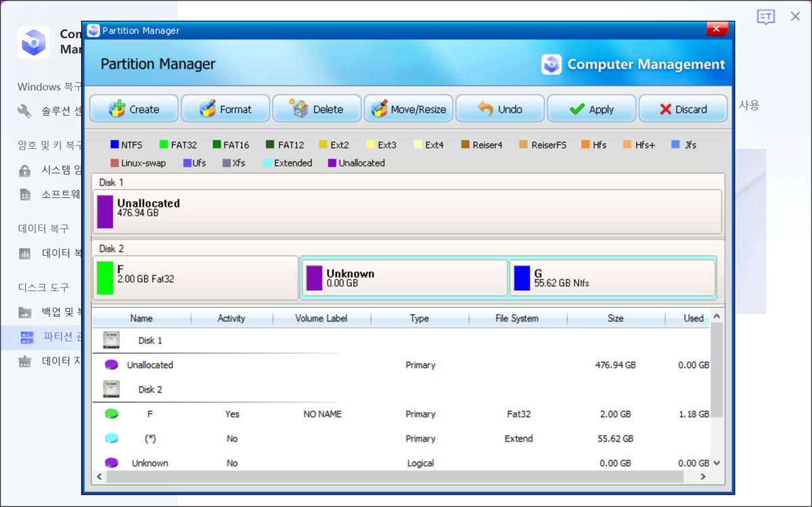Sort by the File System column header
Screen dimensions: 812x507
[517, 318]
